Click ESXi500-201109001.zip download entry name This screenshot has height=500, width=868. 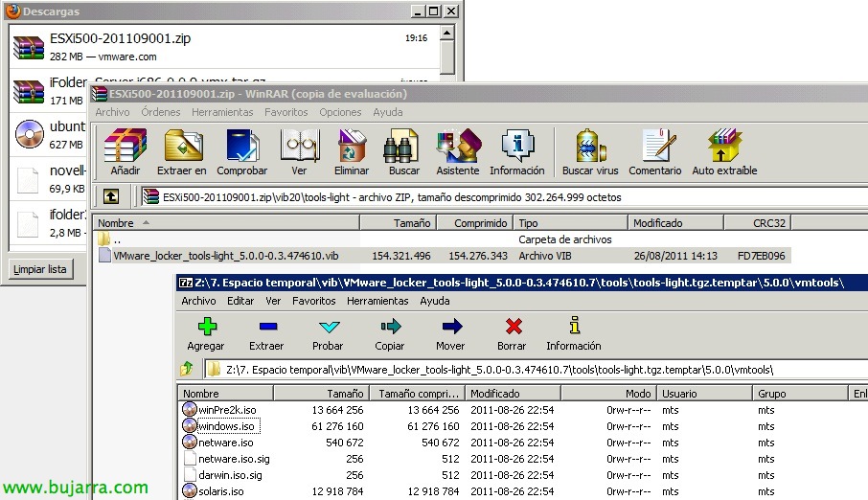(x=120, y=38)
